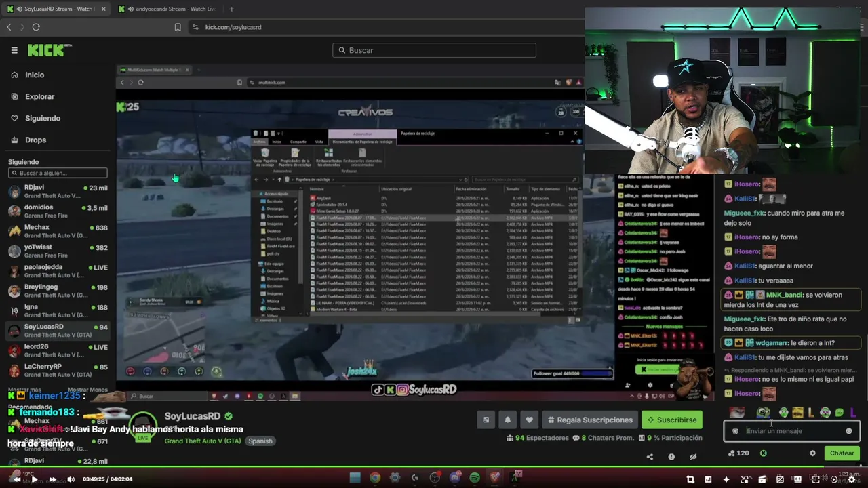Open the emoji picker in chat input

(x=849, y=431)
